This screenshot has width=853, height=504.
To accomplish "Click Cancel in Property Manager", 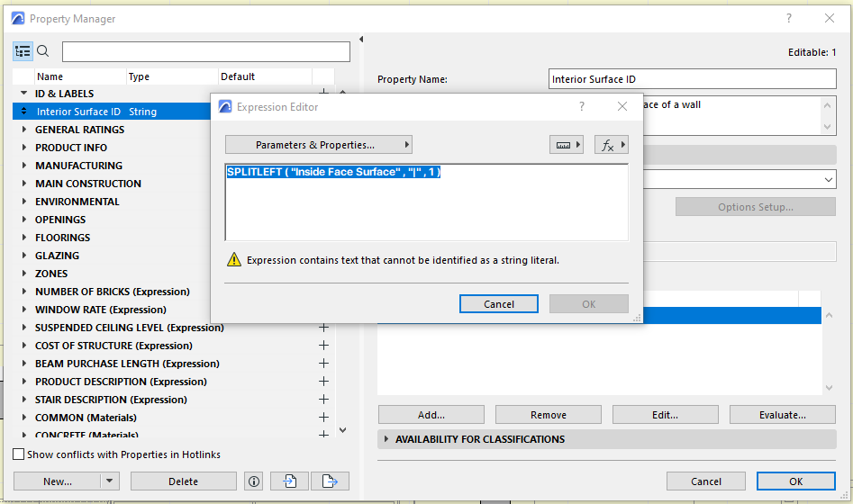I will click(706, 481).
